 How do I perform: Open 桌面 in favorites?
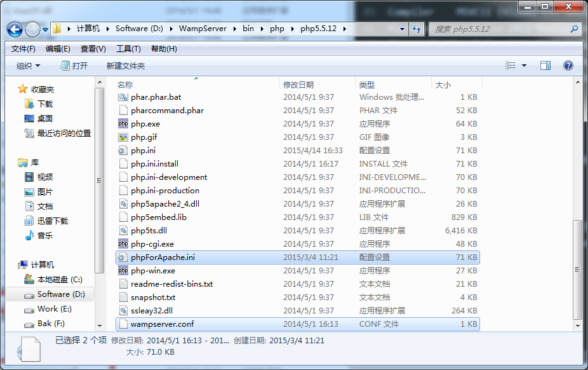(39, 118)
